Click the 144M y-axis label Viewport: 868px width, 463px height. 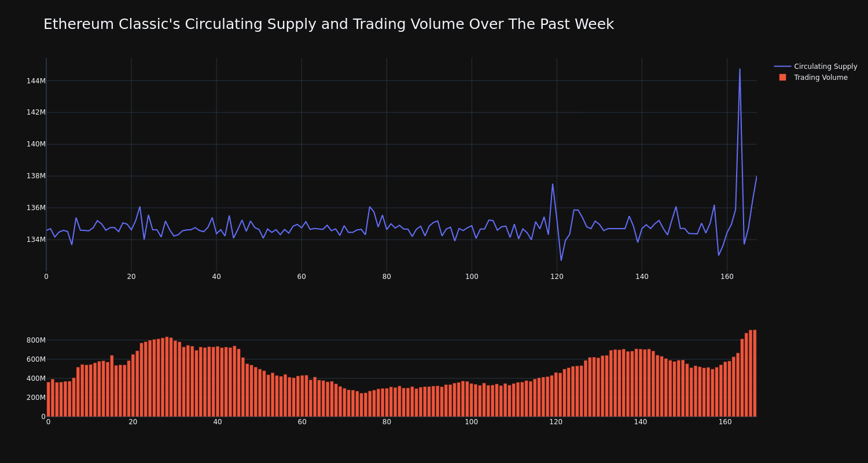point(36,80)
